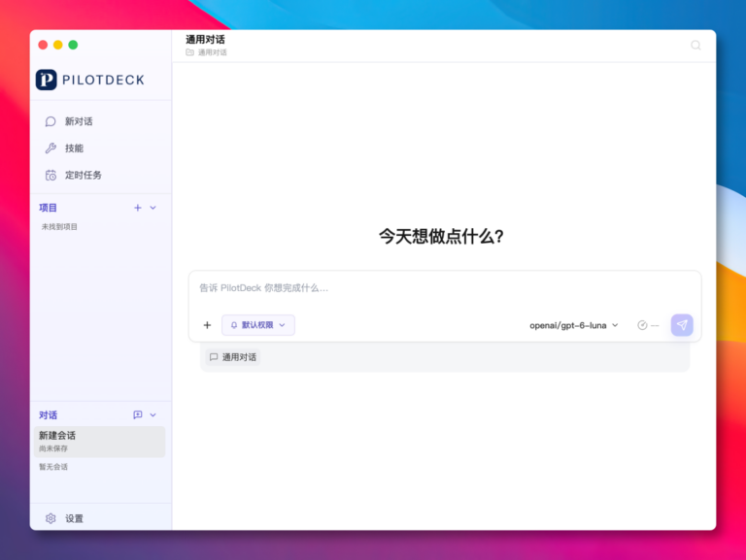Viewport: 746px width, 560px height.
Task: Click the PilotDeck logo icon
Action: [x=47, y=80]
